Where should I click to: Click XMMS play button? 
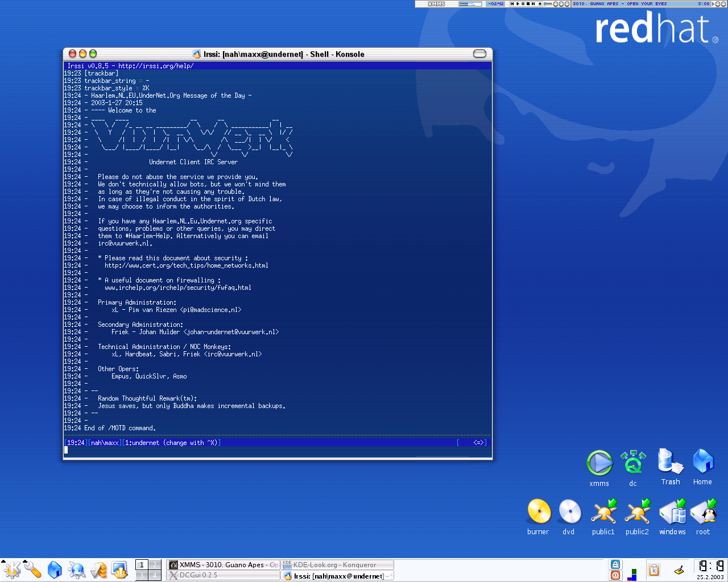pyautogui.click(x=518, y=4)
